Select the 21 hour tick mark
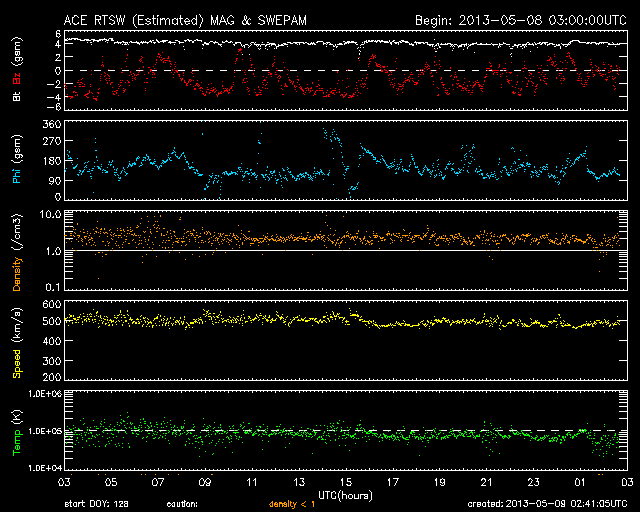Image resolution: width=640 pixels, height=512 pixels. click(485, 482)
